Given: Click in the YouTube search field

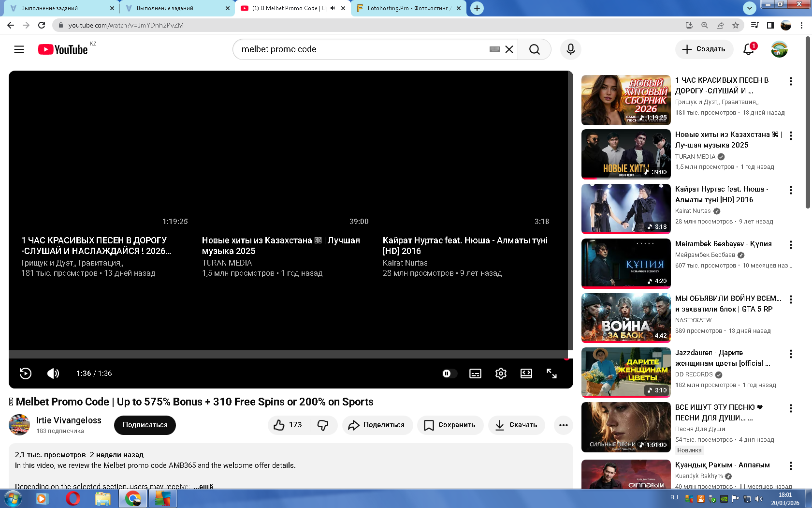Looking at the screenshot, I should point(362,49).
